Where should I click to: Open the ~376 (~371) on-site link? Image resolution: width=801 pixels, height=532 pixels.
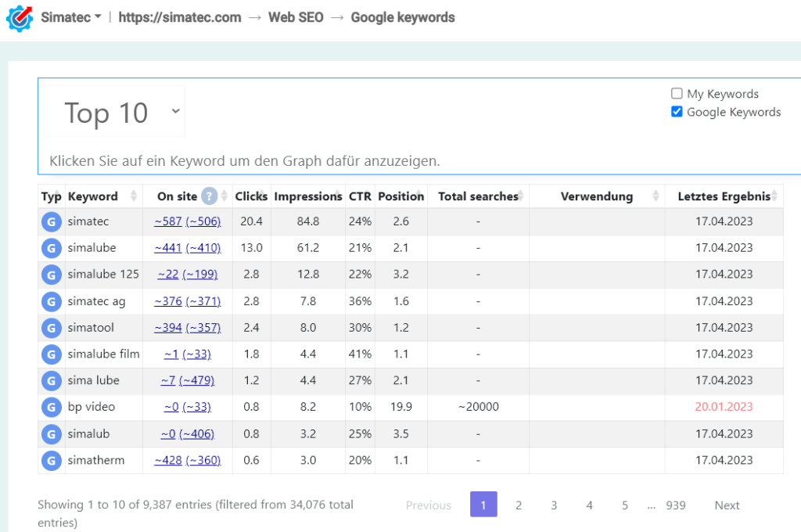coord(188,301)
